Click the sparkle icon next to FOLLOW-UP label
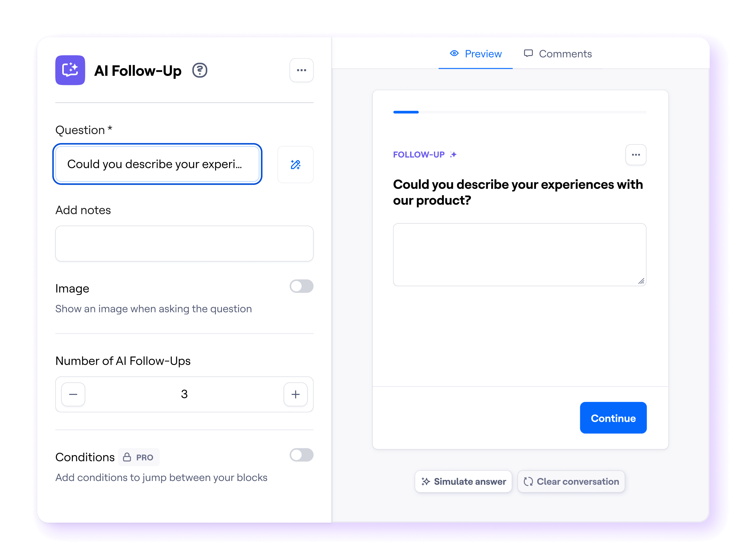The height and width of the screenshot is (560, 747). [x=453, y=155]
